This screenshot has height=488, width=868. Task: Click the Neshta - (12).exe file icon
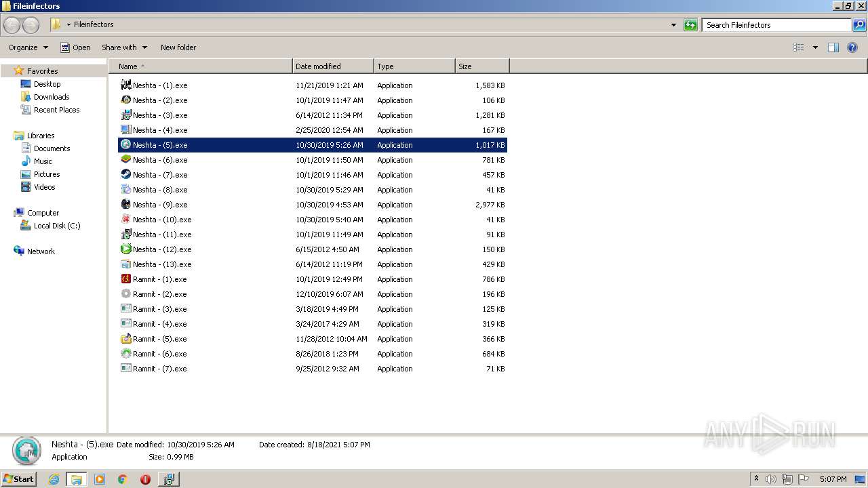click(125, 249)
